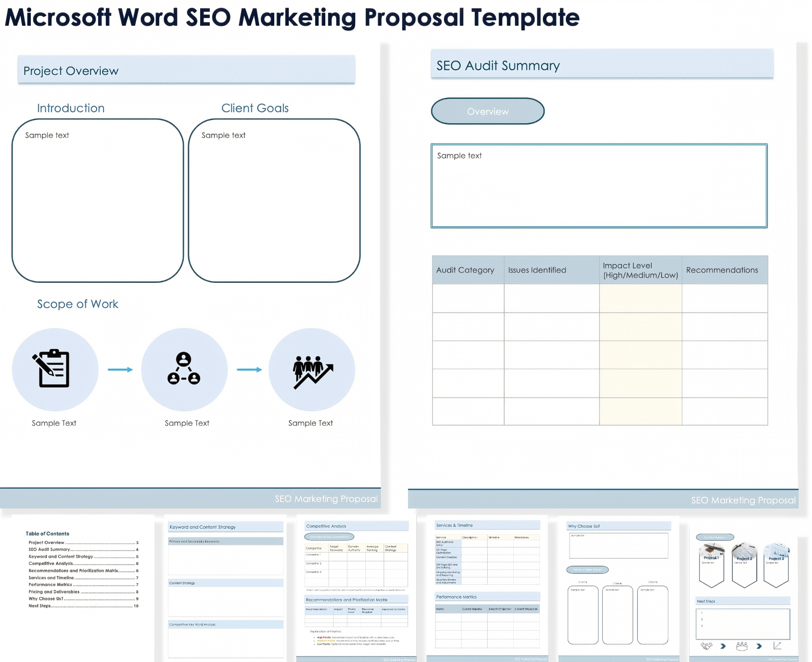The height and width of the screenshot is (662, 812).
Task: Click the clipboard with pencil icon
Action: 51,369
